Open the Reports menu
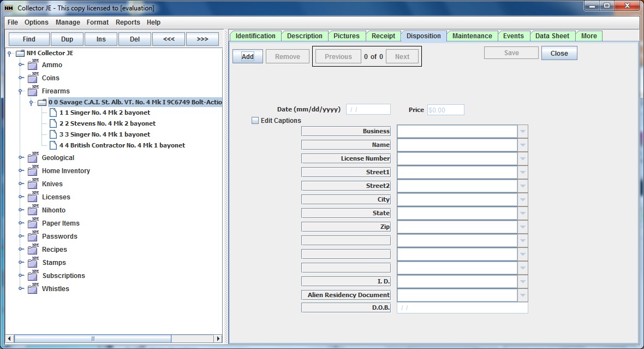 pos(128,22)
